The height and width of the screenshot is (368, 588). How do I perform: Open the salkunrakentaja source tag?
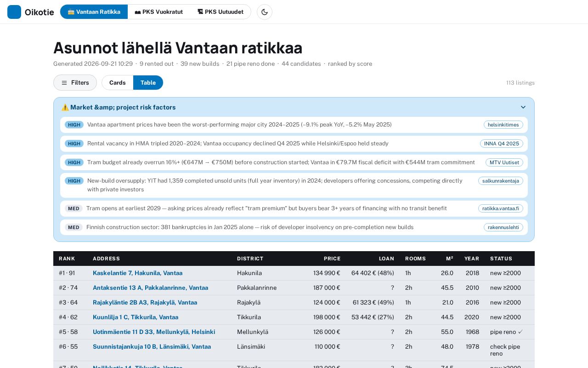501,181
